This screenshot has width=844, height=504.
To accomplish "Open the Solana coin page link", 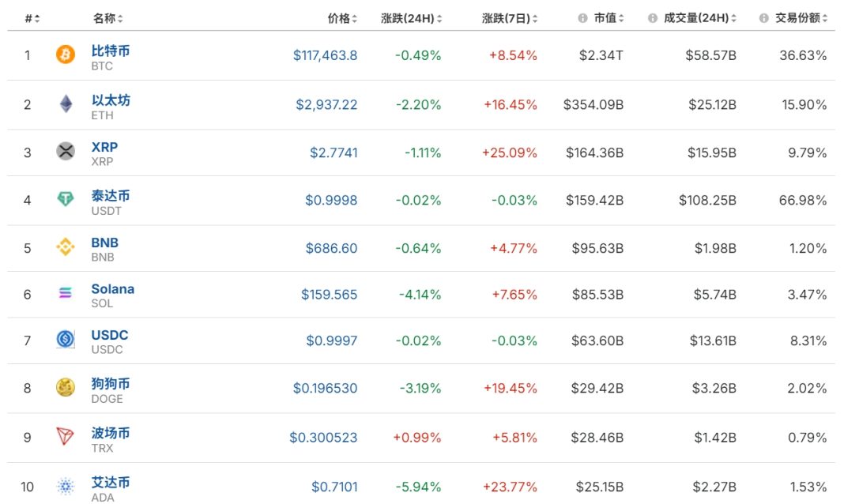I will (x=112, y=289).
